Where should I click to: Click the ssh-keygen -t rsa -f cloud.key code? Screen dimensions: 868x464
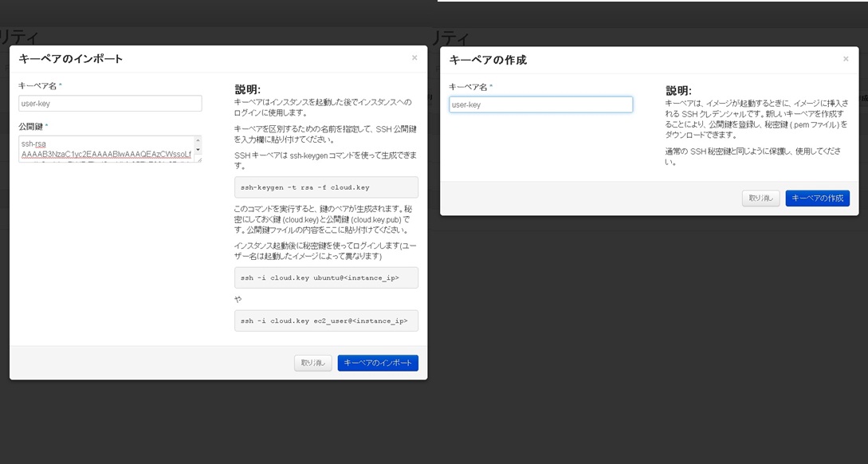305,187
